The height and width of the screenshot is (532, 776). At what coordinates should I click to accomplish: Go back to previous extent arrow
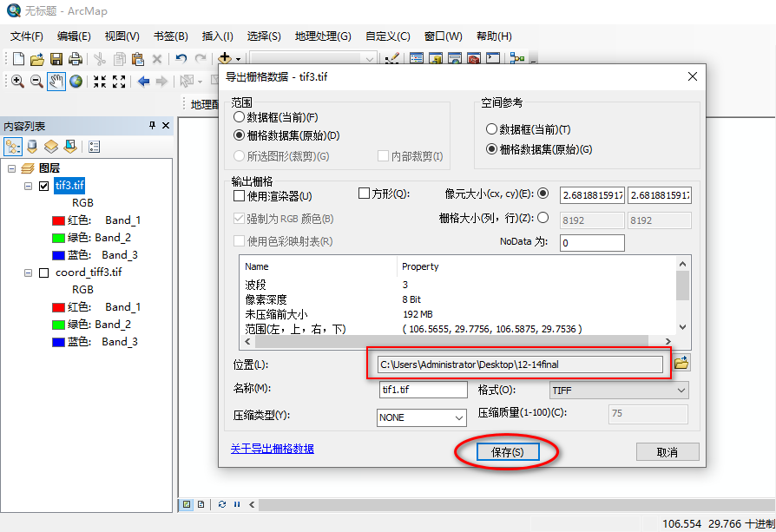[143, 82]
